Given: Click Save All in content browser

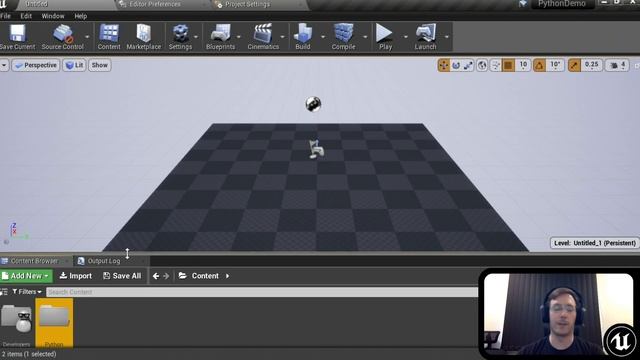Looking at the screenshot, I should coord(122,276).
